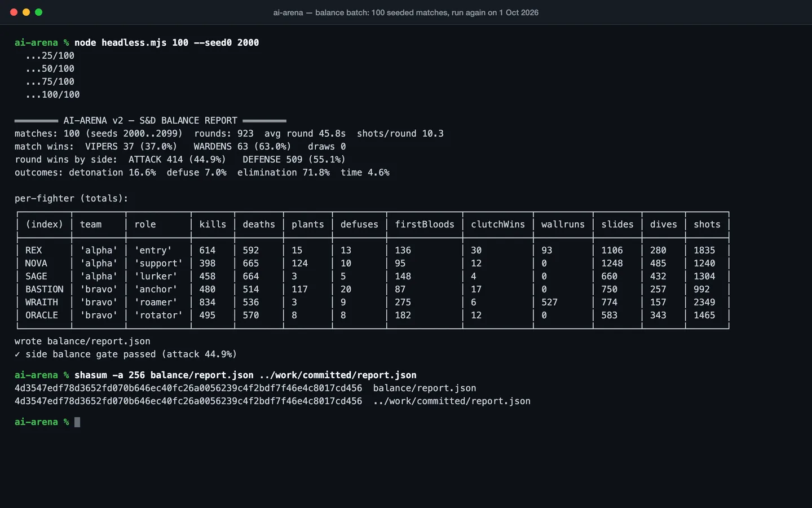812x508 pixels.
Task: Click the progress line '...25/100'
Action: click(x=50, y=55)
